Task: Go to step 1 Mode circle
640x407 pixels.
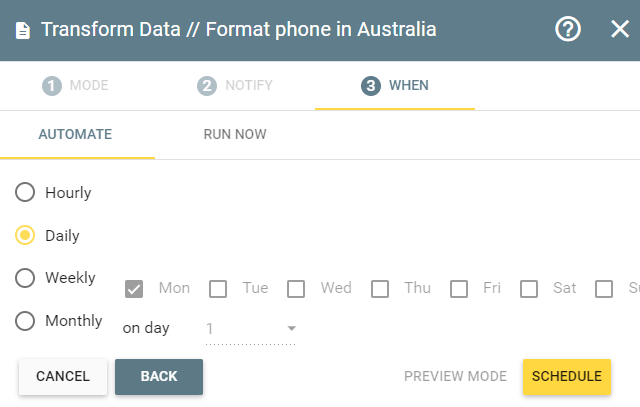Action: coord(52,86)
